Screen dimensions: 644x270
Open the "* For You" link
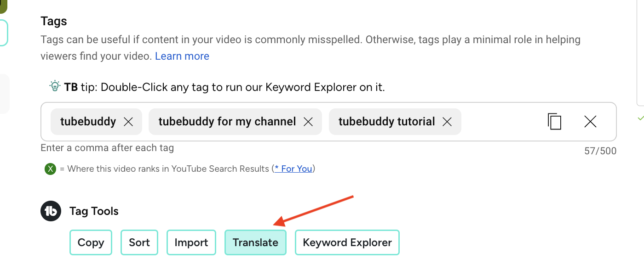[x=293, y=169]
